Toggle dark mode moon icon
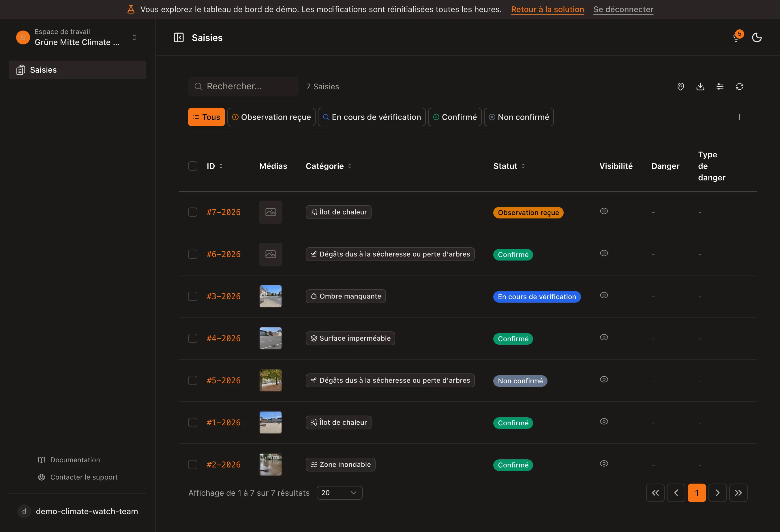The width and height of the screenshot is (780, 532). pos(757,37)
